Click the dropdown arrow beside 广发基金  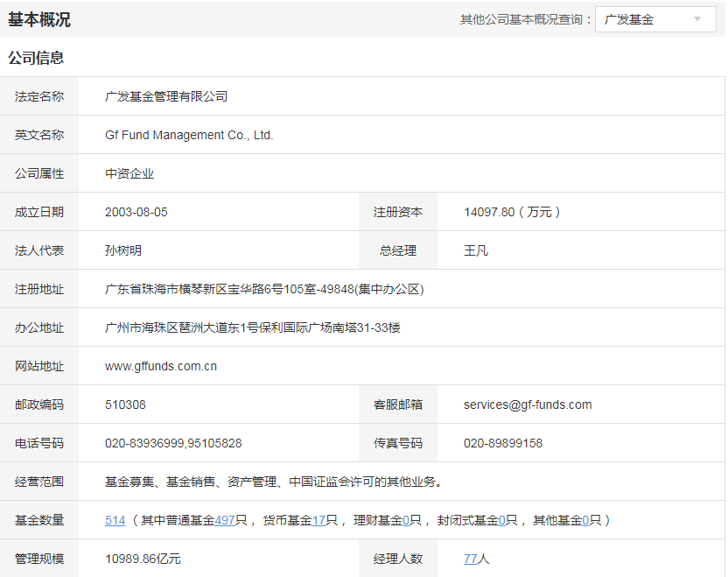tap(697, 19)
